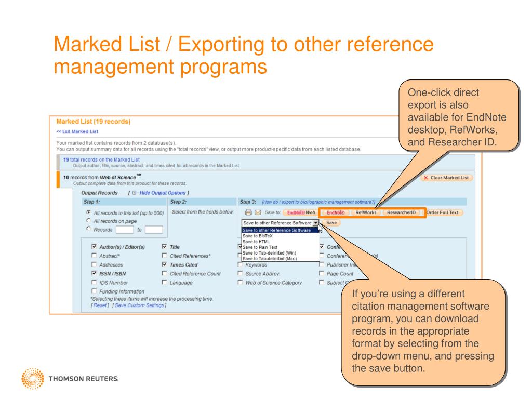Choose 'Save to Tab-delimited (Mac)' option

point(280,259)
